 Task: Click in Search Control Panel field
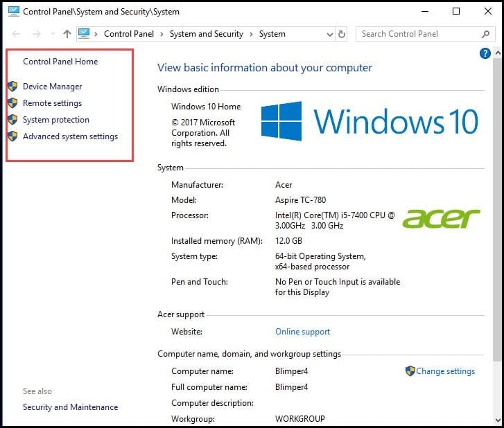click(x=425, y=34)
